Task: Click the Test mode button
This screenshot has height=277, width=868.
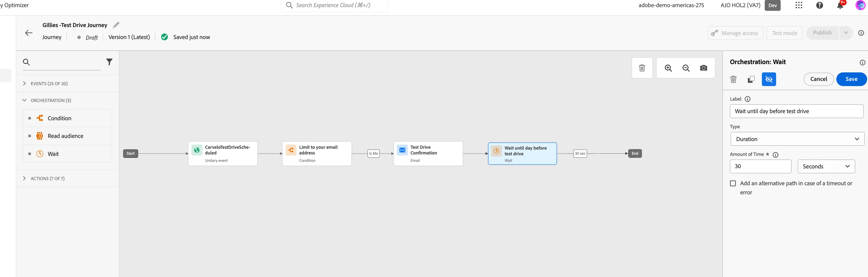Action: pos(784,33)
